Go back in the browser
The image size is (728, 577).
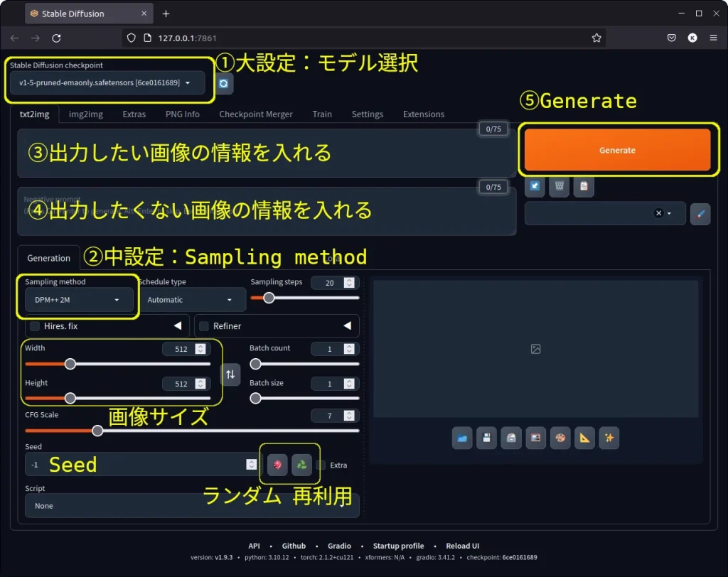(14, 38)
